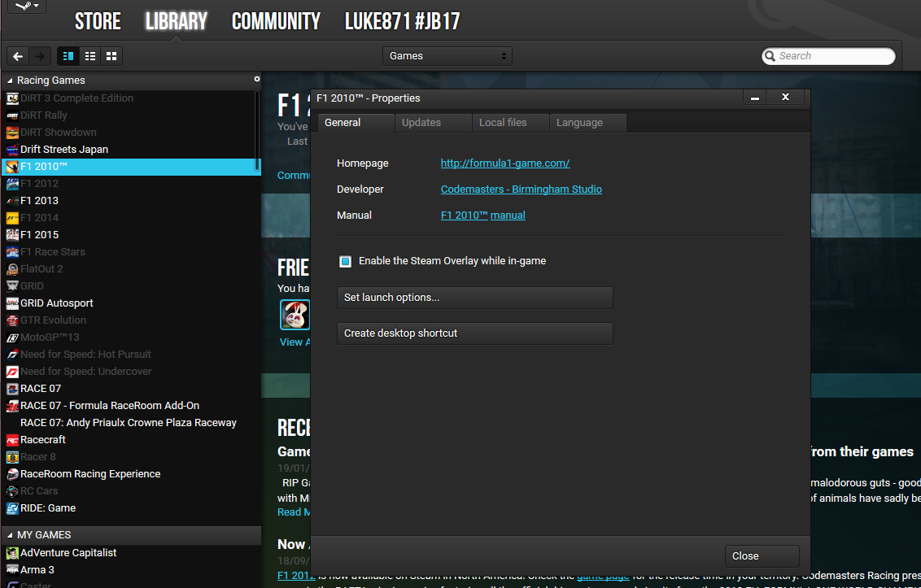Switch to detail view mode icon
The width and height of the screenshot is (921, 588).
[x=68, y=56]
